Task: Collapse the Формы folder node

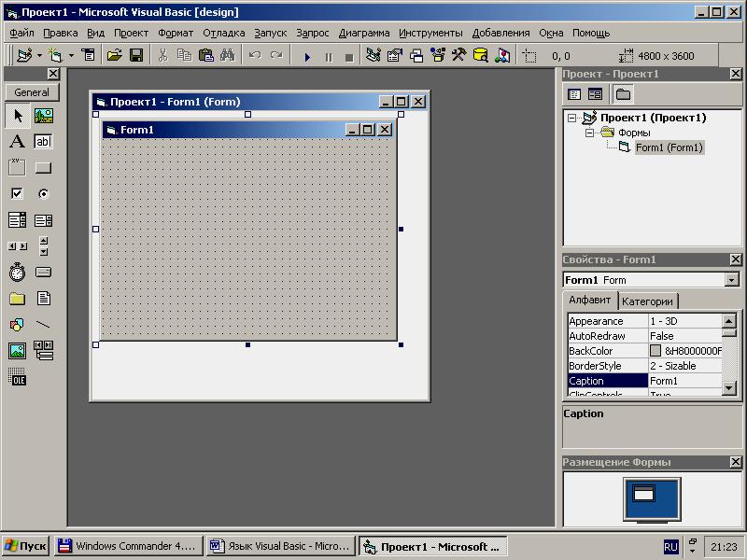Action: [x=589, y=133]
